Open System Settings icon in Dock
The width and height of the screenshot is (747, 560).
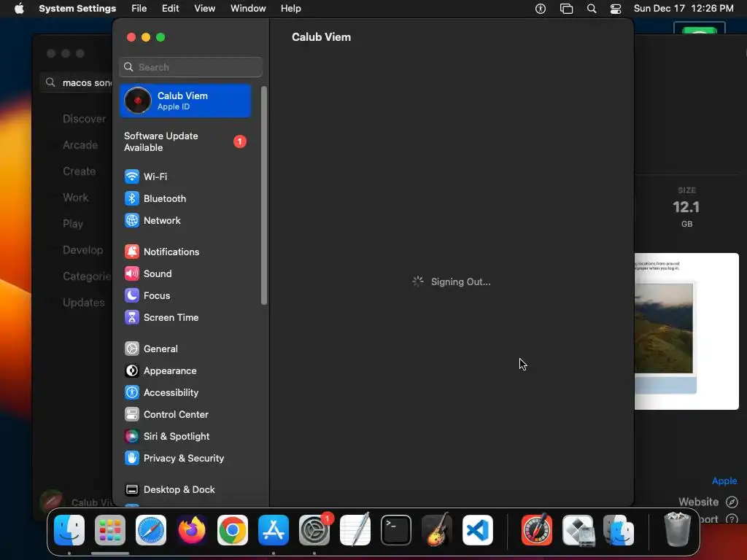pyautogui.click(x=314, y=530)
